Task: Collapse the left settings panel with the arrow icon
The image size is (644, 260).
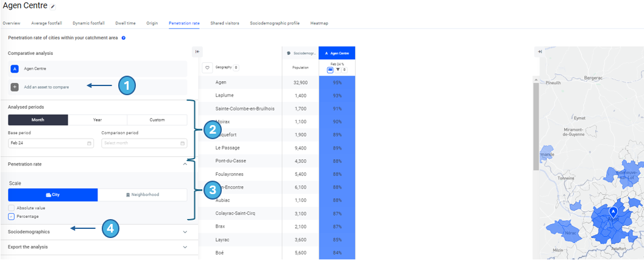Action: pos(197,52)
